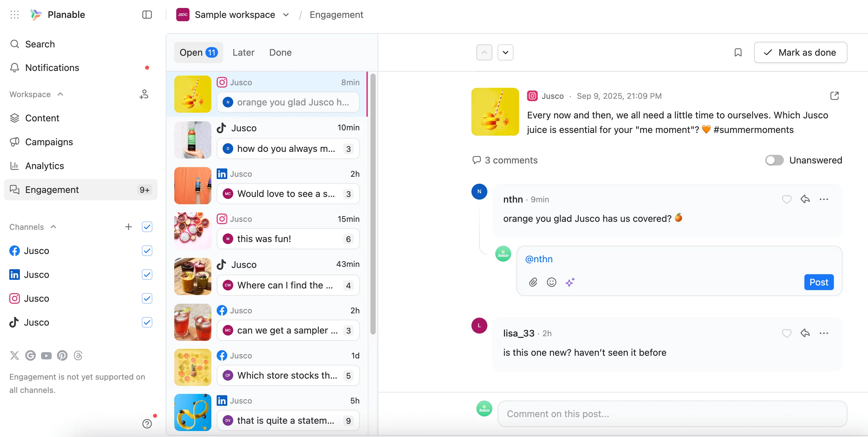Click the Mark as done button

point(801,52)
